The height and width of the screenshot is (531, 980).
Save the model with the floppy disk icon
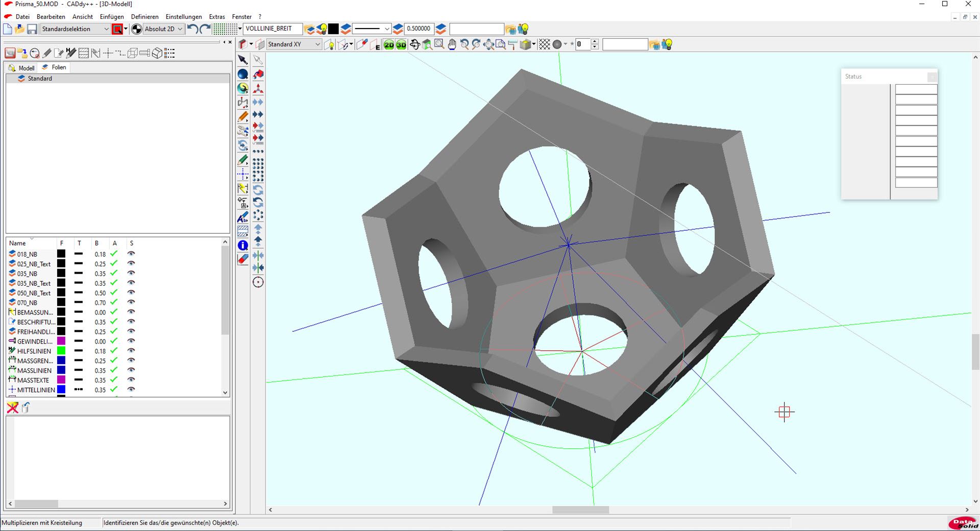pyautogui.click(x=32, y=29)
